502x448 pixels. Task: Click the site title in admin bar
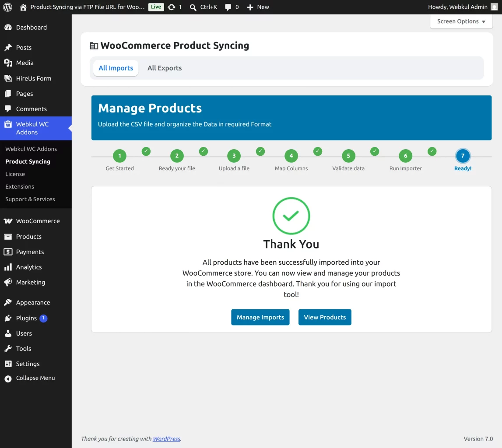[x=88, y=7]
